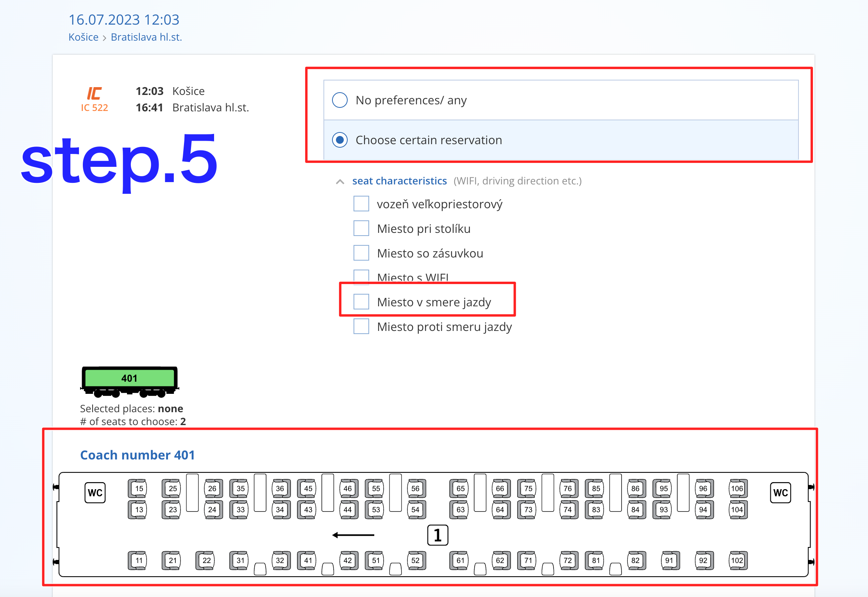Select seat 36 on the seat map

[281, 488]
